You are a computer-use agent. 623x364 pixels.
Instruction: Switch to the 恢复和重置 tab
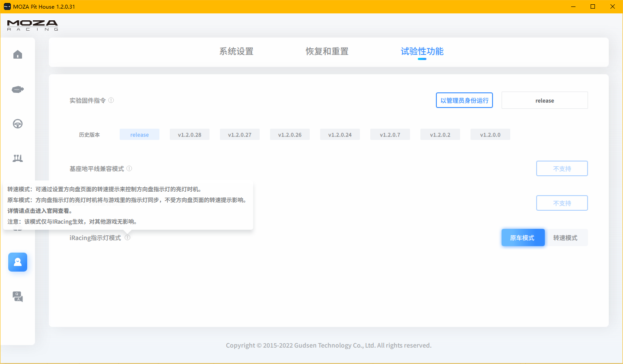(x=327, y=51)
